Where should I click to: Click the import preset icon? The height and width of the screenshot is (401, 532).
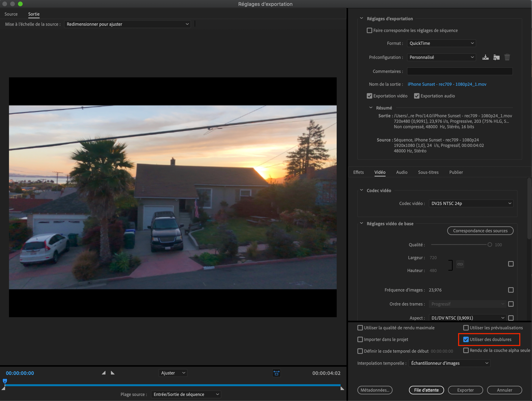496,57
